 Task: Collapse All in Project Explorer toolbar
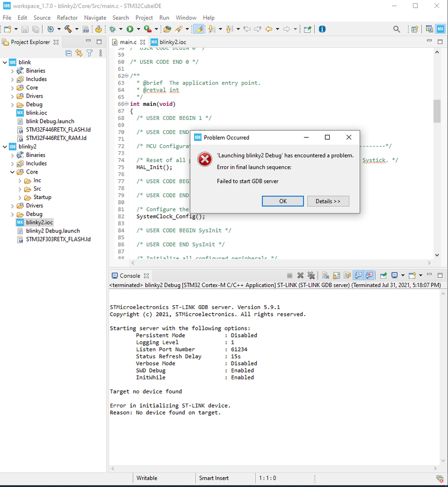click(69, 54)
